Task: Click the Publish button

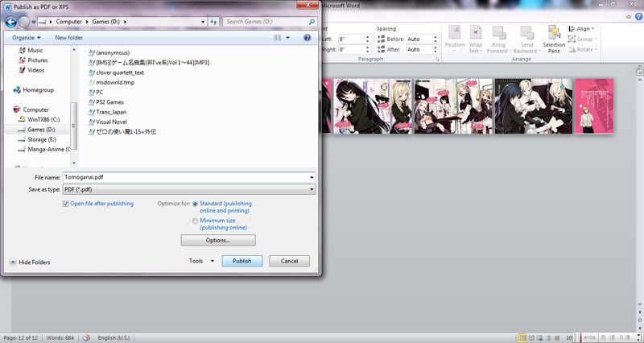Action: (242, 261)
